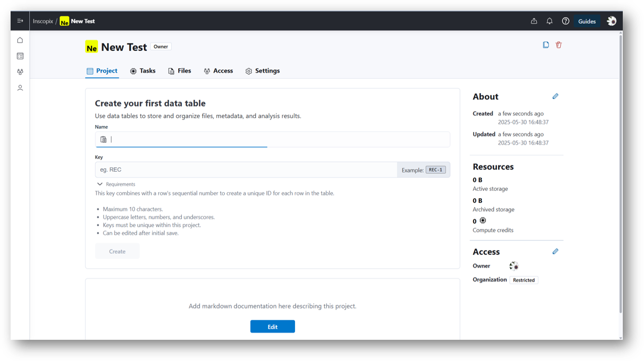This screenshot has width=644, height=361.
Task: Switch to the Project tab
Action: tap(102, 71)
